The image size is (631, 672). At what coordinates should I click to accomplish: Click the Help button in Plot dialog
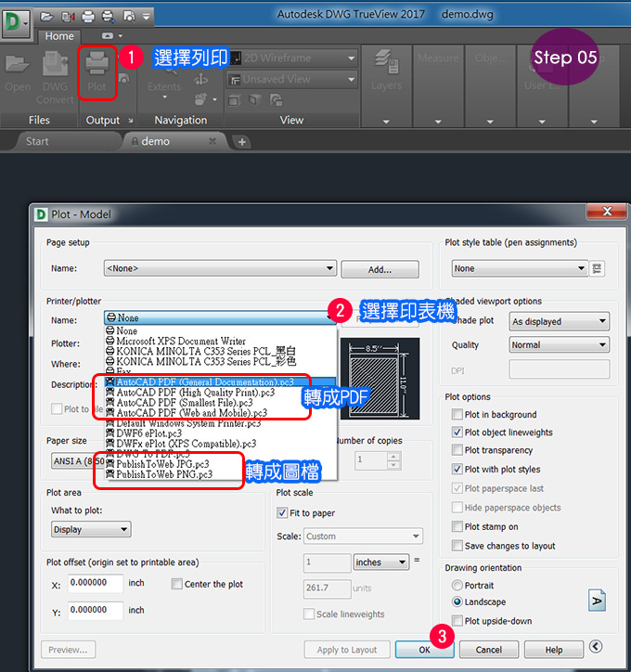pyautogui.click(x=553, y=650)
